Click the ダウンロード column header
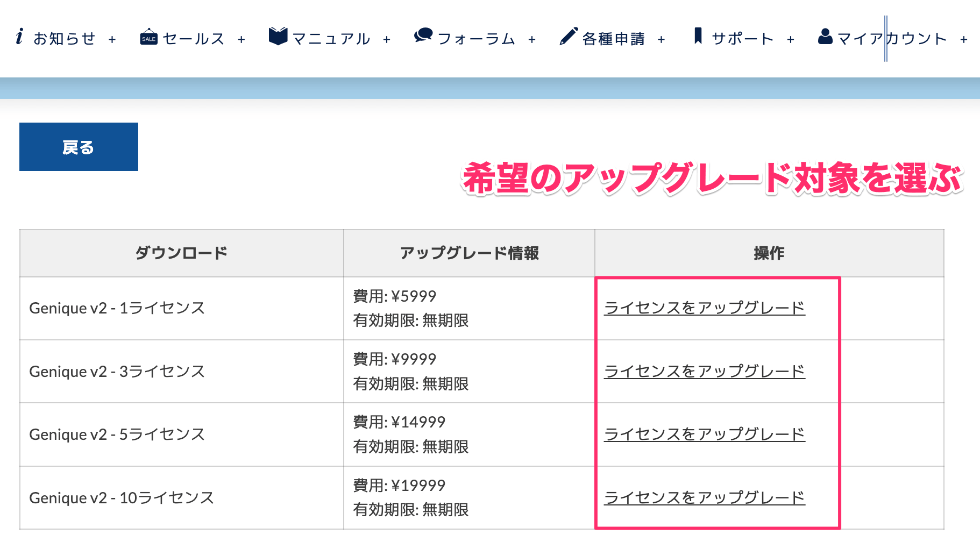Viewport: 980px width, 556px height. pyautogui.click(x=181, y=253)
